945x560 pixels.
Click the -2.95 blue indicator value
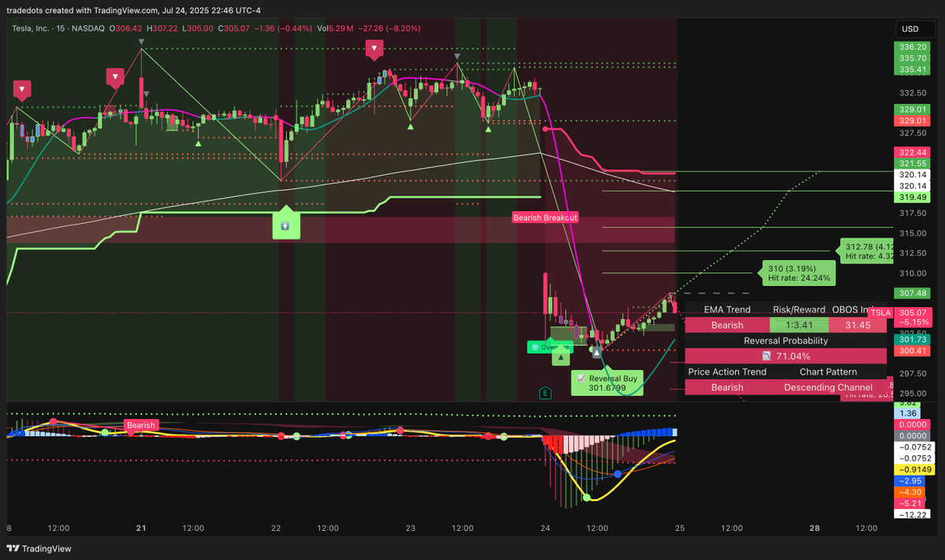pos(910,481)
